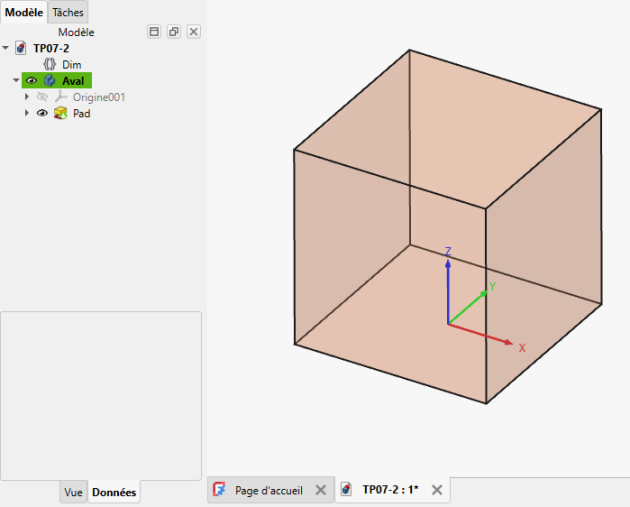Viewport: 630px width, 507px height.
Task: Switch to the Vue properties tab
Action: pos(73,492)
